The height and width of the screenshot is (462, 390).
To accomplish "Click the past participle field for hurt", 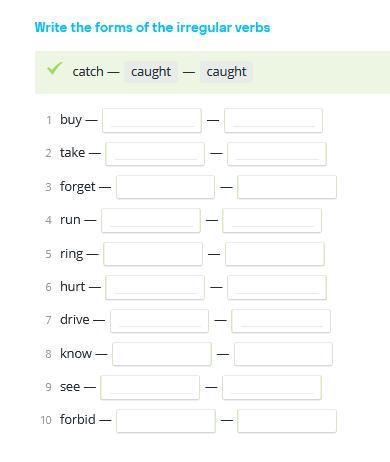I will (x=277, y=287).
